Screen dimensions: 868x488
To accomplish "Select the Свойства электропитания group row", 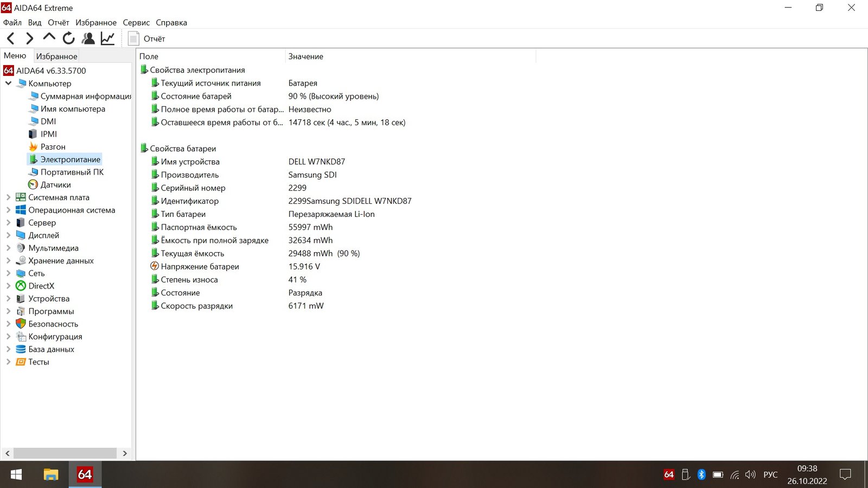I will 193,70.
